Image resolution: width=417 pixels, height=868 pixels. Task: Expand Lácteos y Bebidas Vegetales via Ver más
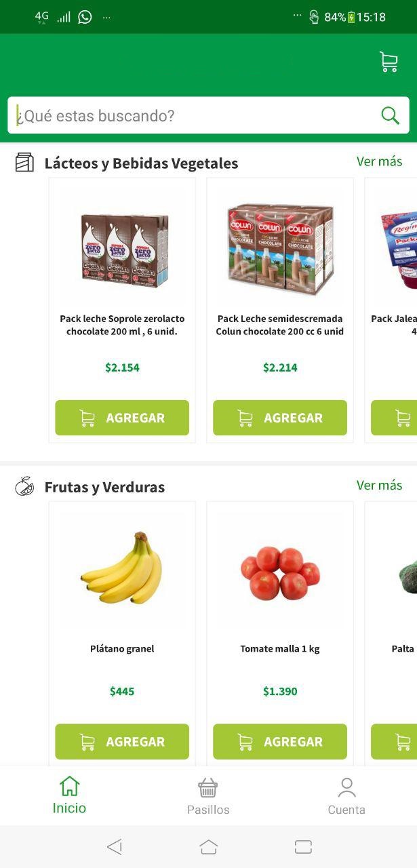click(380, 161)
